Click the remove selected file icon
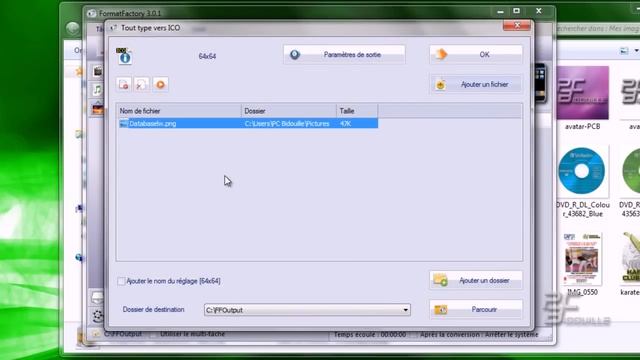Screen dimensions: 640x360 pos(124,84)
